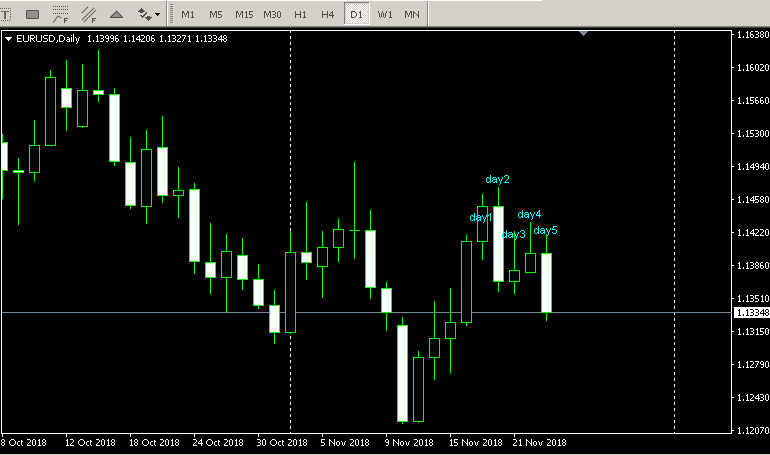Click the 21 Nov 2018 date label
The width and height of the screenshot is (770, 455).
coord(539,443)
